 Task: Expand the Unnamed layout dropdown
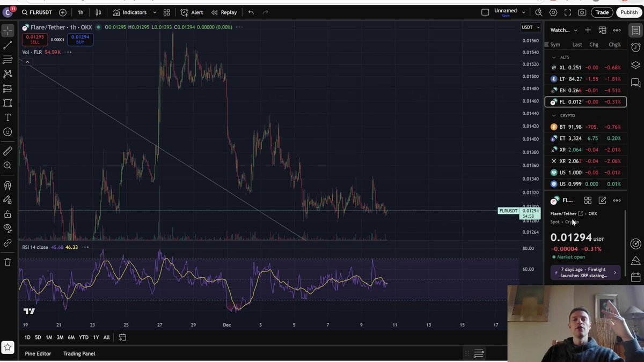point(524,12)
